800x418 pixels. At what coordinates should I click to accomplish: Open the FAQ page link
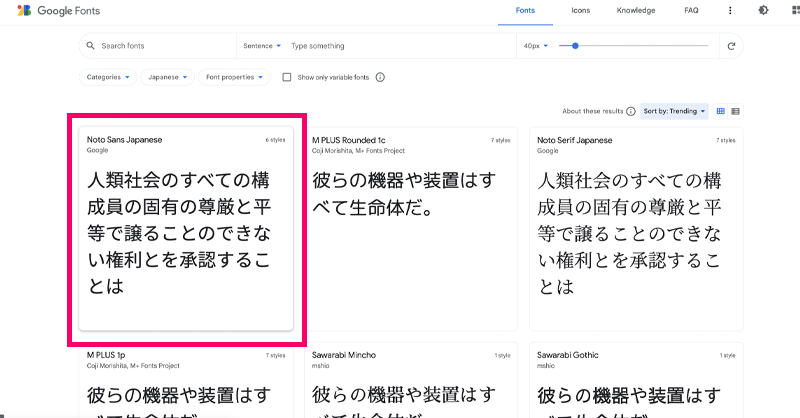(691, 11)
